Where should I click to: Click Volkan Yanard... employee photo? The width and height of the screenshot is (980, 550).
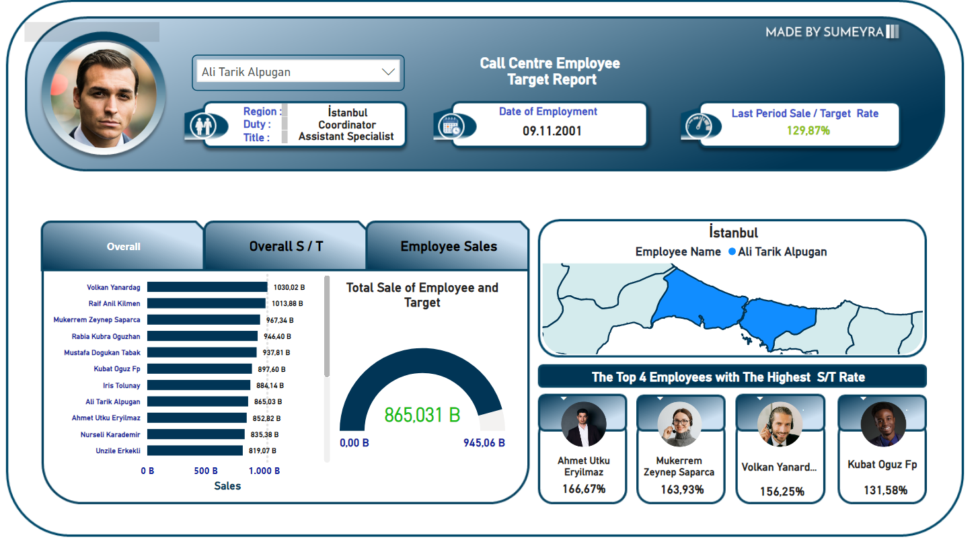(780, 424)
